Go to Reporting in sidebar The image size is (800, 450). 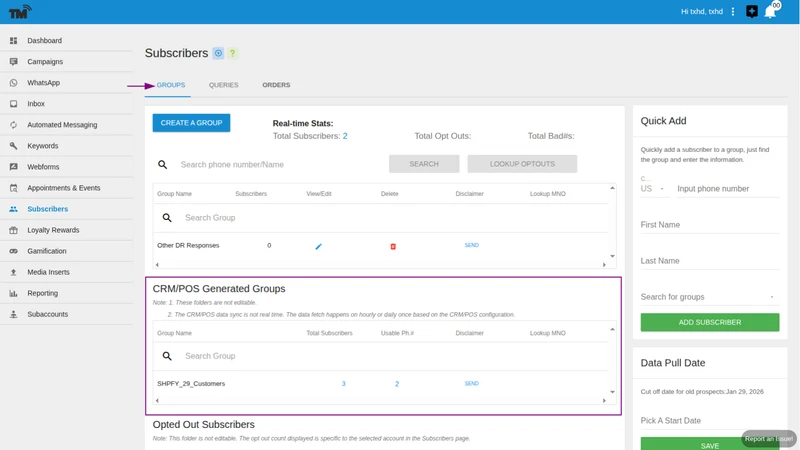(42, 293)
